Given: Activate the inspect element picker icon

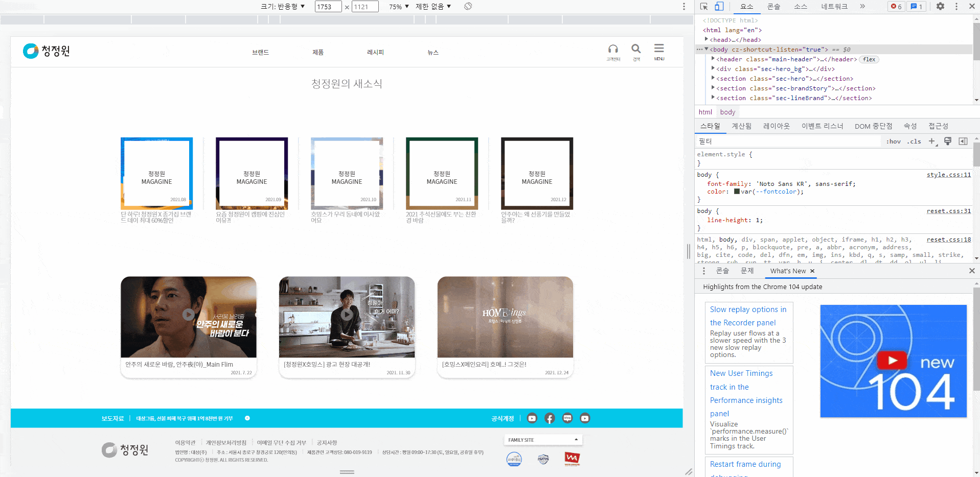Looking at the screenshot, I should (x=704, y=6).
